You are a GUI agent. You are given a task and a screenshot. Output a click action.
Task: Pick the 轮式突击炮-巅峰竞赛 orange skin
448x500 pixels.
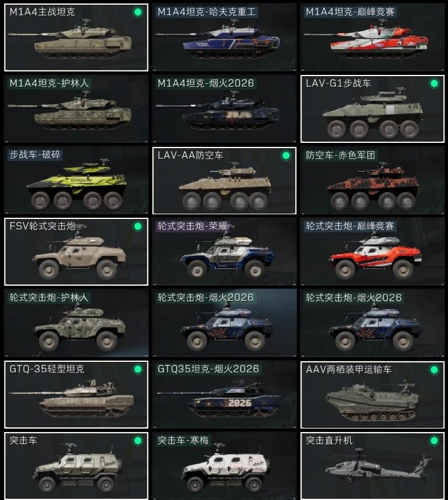[372, 252]
